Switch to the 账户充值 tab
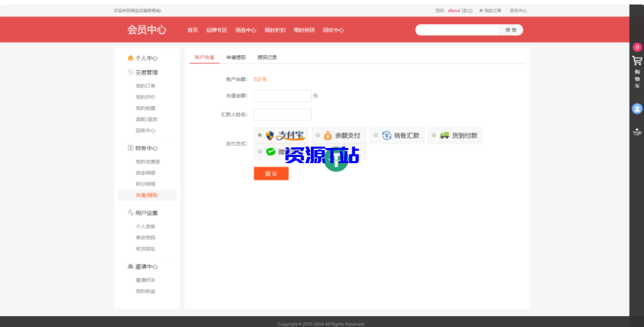Image resolution: width=644 pixels, height=327 pixels. (x=204, y=58)
